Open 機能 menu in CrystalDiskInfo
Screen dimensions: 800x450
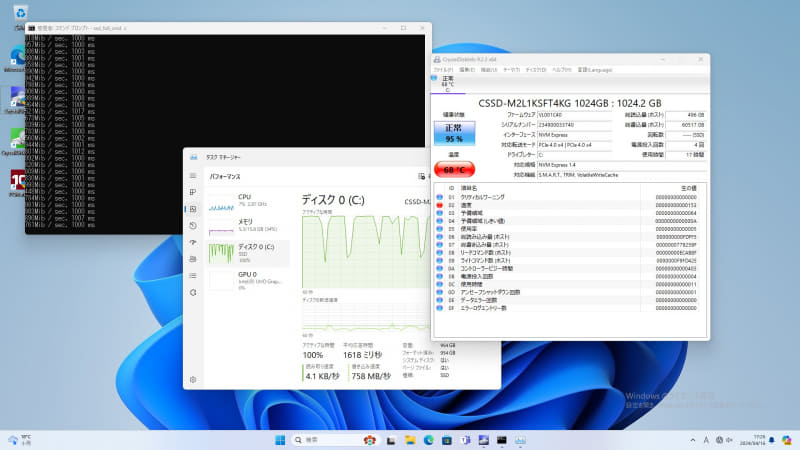point(489,70)
